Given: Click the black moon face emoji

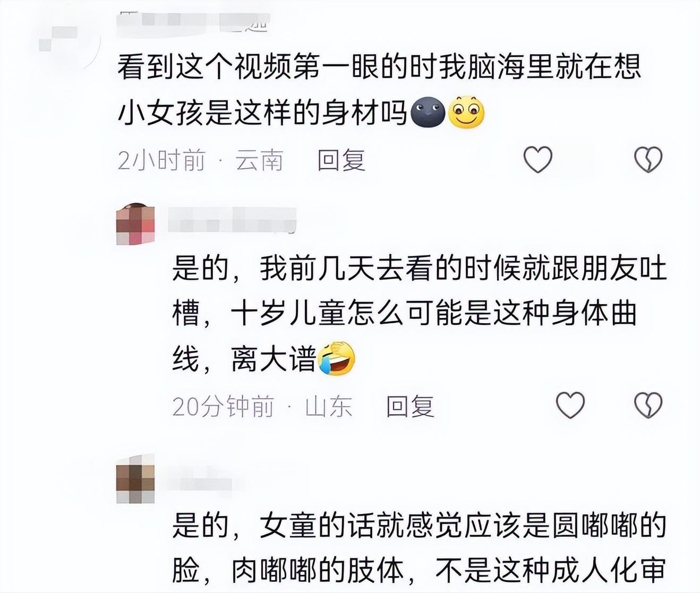Looking at the screenshot, I should tap(428, 112).
